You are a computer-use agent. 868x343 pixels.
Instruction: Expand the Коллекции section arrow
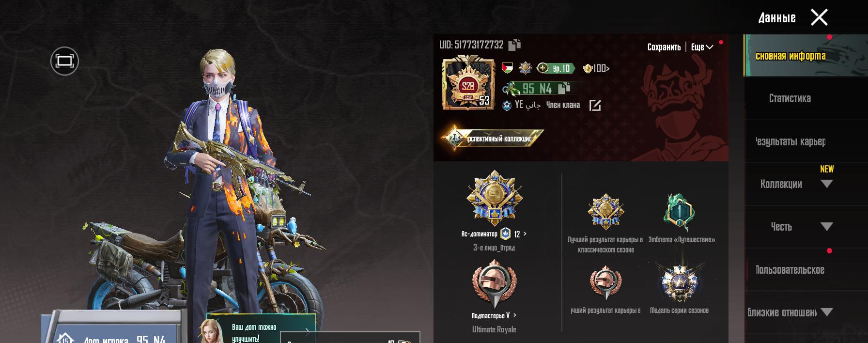tap(827, 184)
